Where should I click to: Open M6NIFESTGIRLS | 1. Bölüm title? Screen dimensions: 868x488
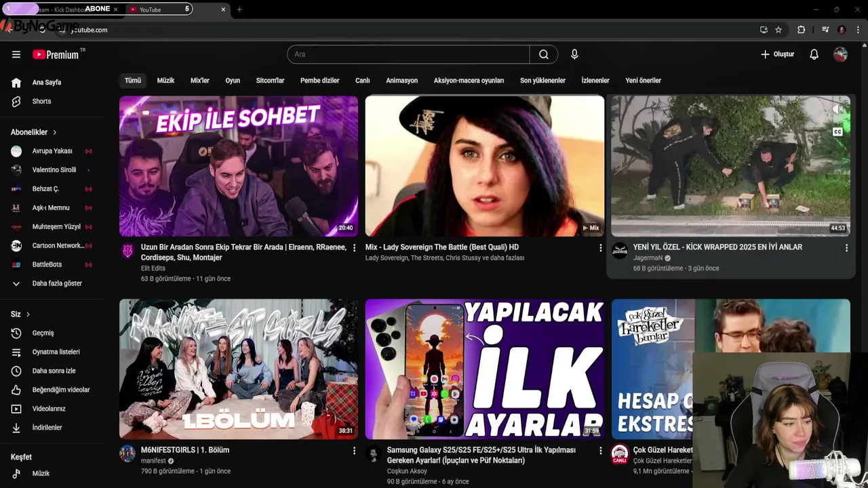pyautogui.click(x=185, y=450)
